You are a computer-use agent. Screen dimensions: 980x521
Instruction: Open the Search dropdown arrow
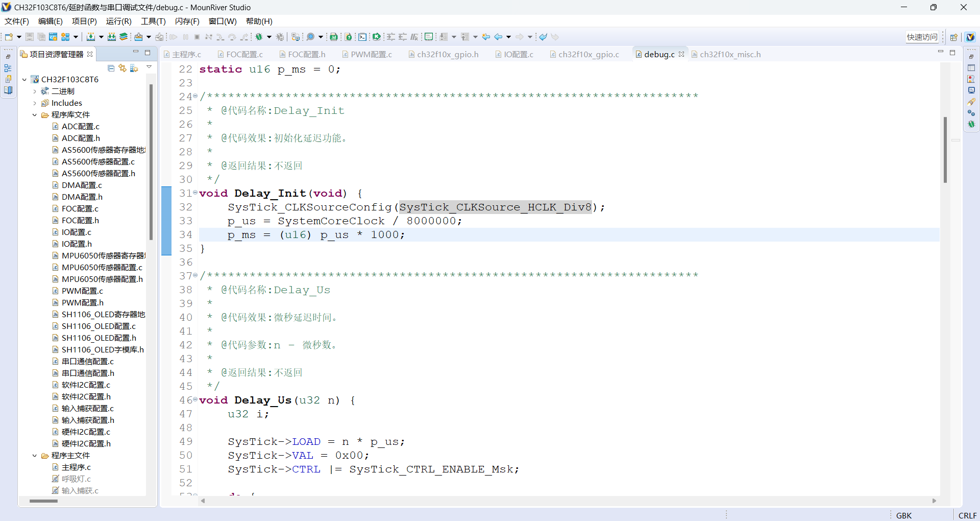[x=321, y=37]
